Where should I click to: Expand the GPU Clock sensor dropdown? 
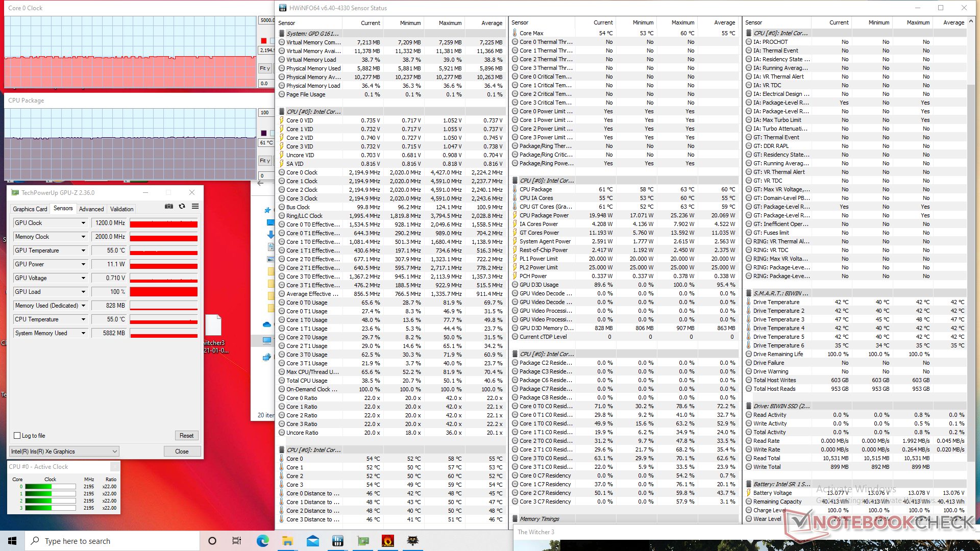83,223
